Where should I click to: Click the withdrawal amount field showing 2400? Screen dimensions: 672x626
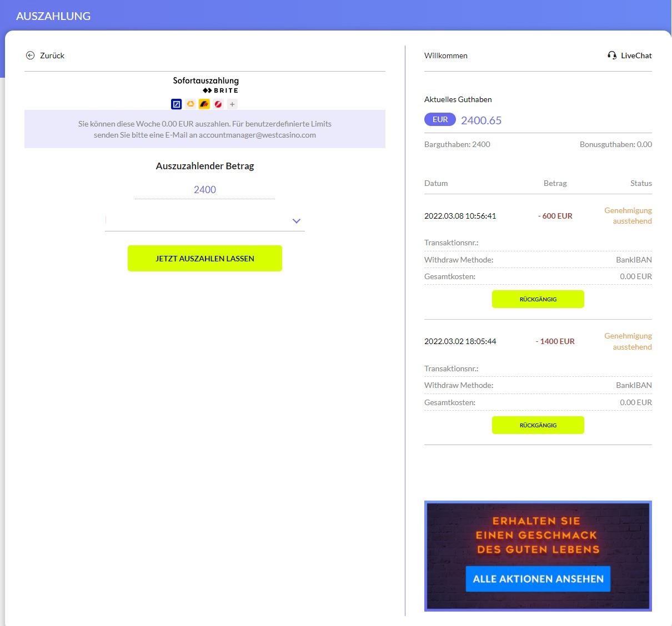click(x=204, y=190)
